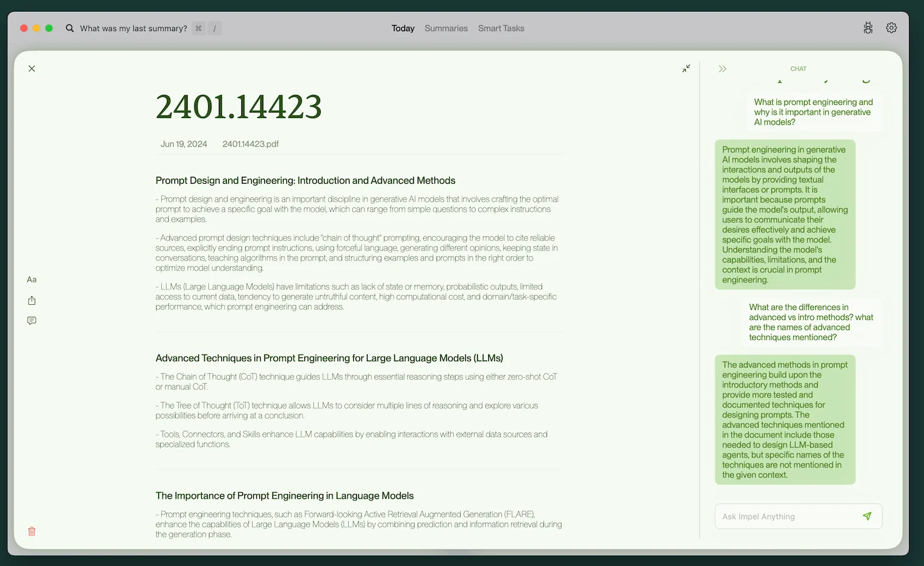
Task: Click the collapse view arrows icon
Action: (686, 69)
